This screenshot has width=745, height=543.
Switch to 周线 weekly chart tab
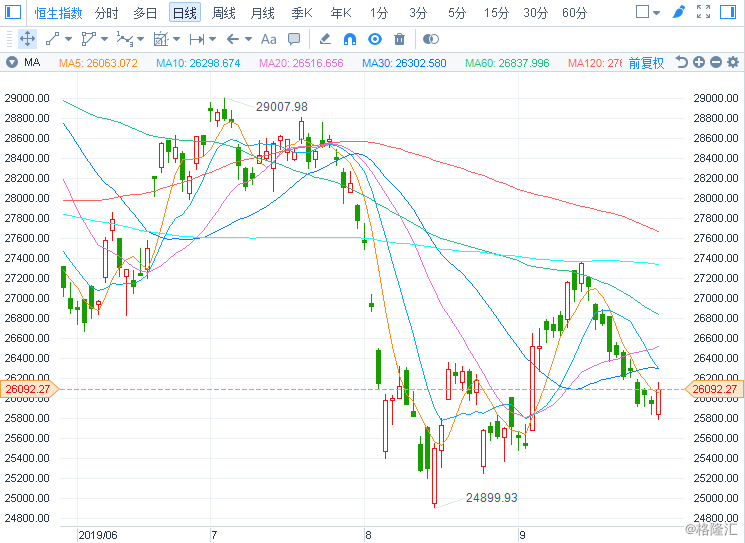click(224, 13)
